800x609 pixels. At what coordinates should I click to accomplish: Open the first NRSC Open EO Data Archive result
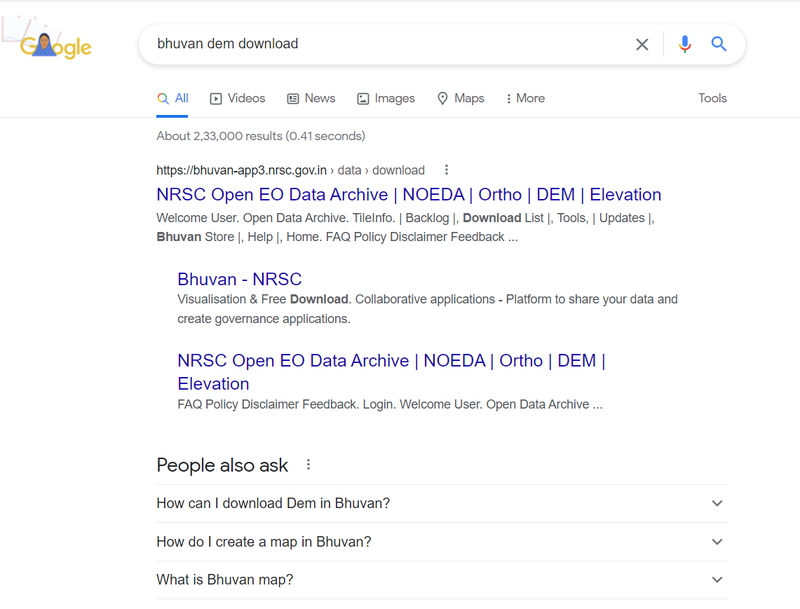click(x=409, y=195)
